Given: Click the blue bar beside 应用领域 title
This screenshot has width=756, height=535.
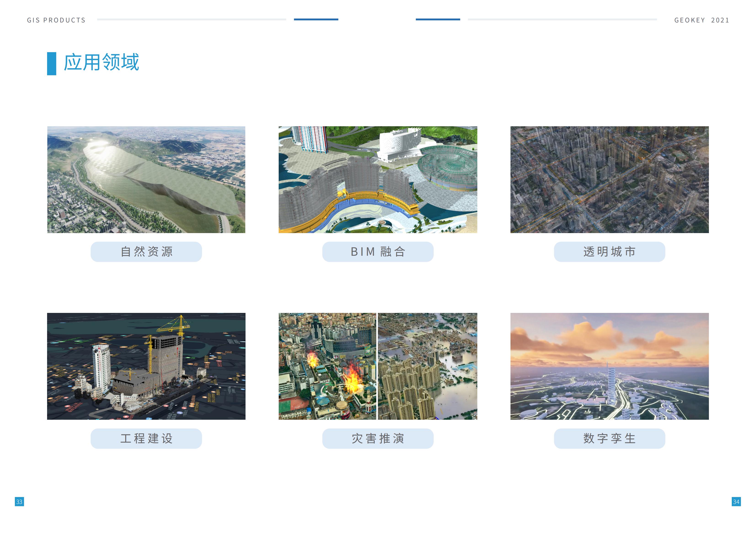Looking at the screenshot, I should [52, 64].
